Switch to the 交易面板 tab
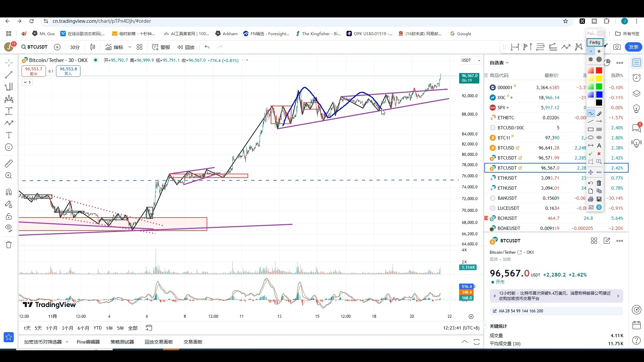 click(193, 342)
